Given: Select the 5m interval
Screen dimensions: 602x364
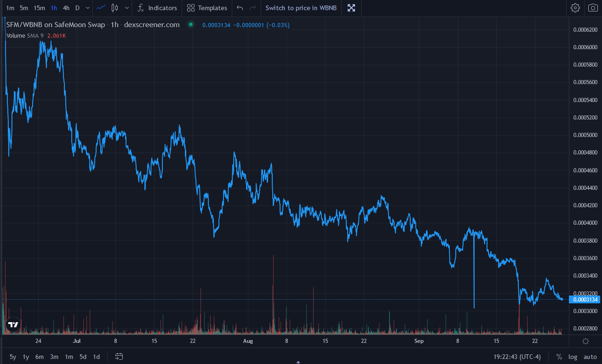Looking at the screenshot, I should (24, 8).
